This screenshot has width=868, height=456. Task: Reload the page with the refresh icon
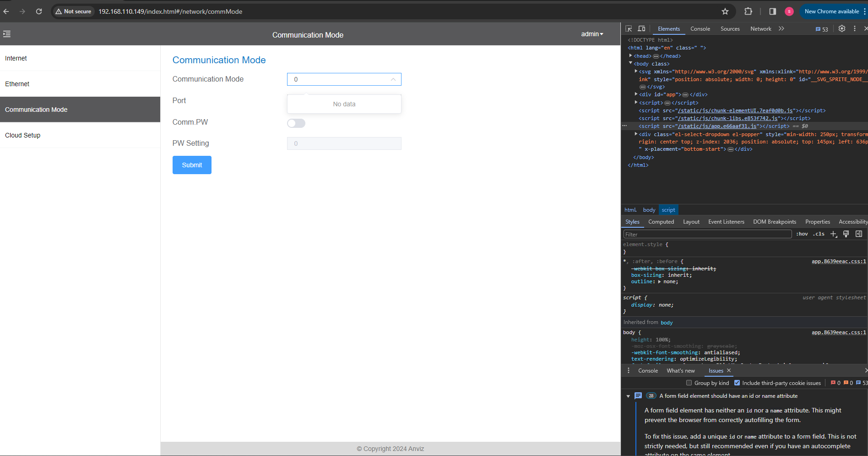coord(39,11)
